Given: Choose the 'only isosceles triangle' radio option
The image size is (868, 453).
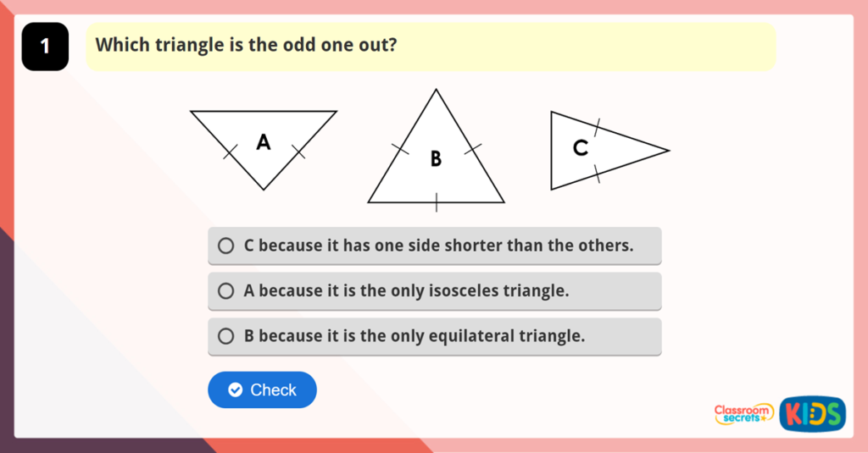Looking at the screenshot, I should click(225, 291).
